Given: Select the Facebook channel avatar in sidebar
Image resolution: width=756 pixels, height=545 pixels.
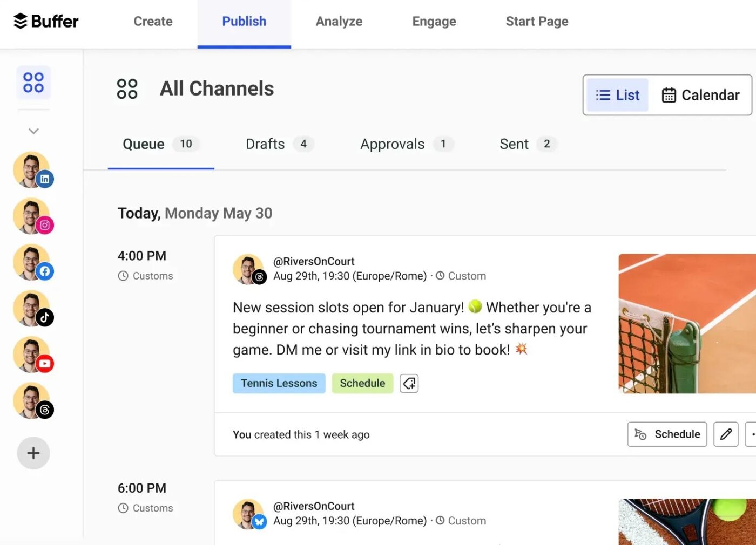Looking at the screenshot, I should [32, 263].
